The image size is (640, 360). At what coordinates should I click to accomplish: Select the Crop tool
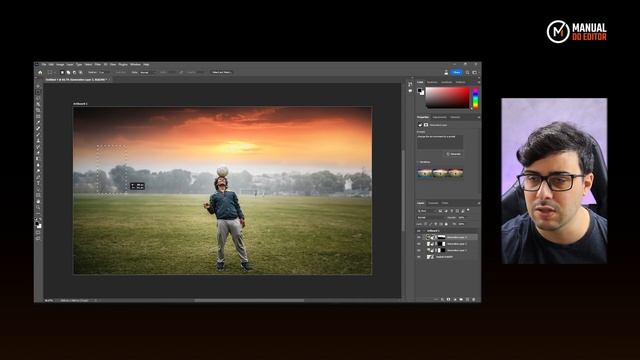[x=38, y=110]
